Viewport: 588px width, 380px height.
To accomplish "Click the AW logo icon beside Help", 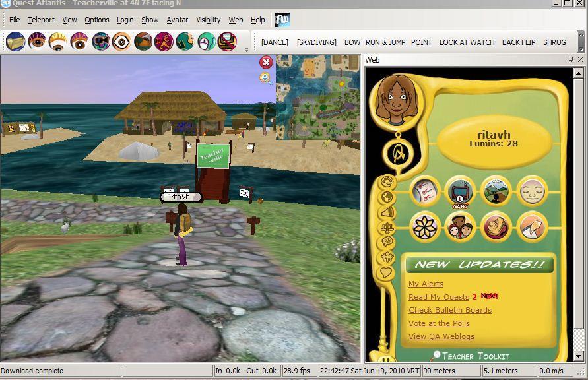I will pos(282,20).
